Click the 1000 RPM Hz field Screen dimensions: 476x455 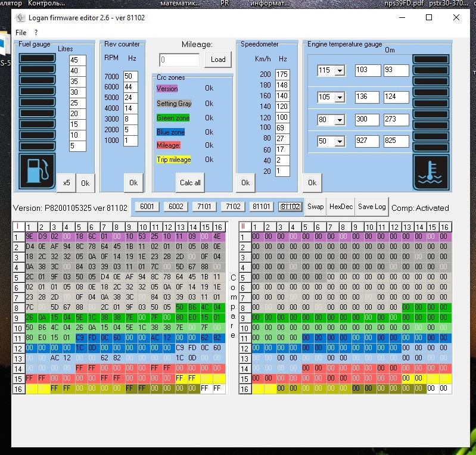coord(130,141)
